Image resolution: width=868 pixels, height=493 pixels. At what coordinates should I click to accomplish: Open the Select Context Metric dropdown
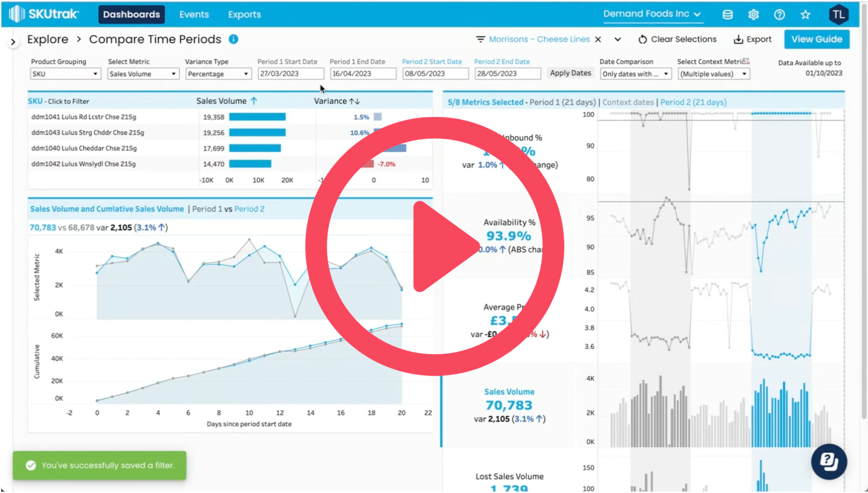click(x=713, y=74)
